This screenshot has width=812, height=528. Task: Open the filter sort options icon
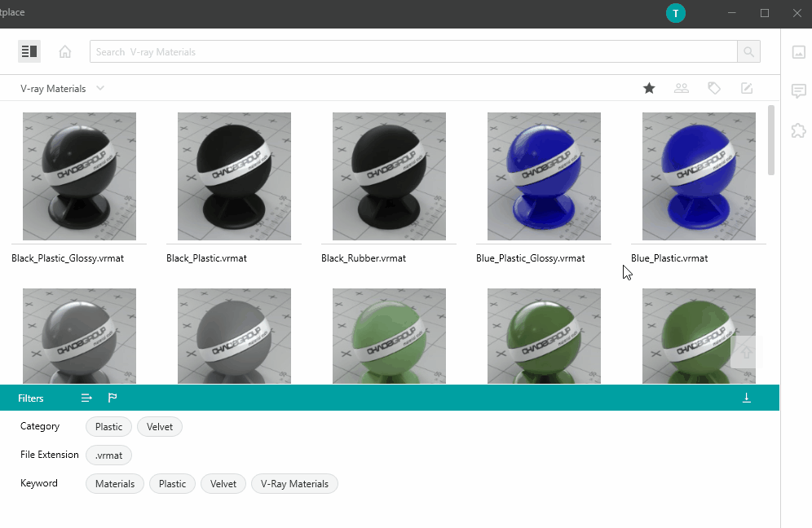86,398
